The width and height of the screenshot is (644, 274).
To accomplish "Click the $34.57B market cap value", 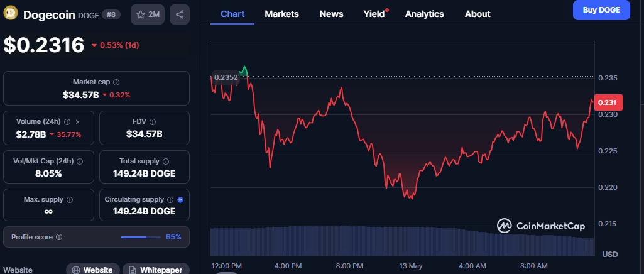I will [80, 95].
